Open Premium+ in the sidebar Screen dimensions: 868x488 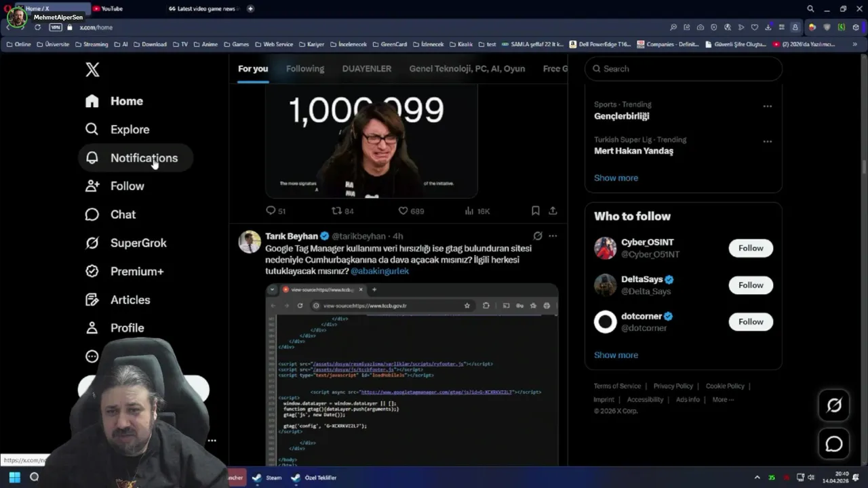(124, 271)
